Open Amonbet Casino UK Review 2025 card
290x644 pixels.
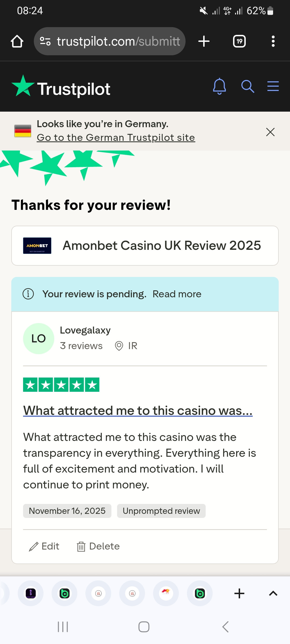[x=145, y=246]
